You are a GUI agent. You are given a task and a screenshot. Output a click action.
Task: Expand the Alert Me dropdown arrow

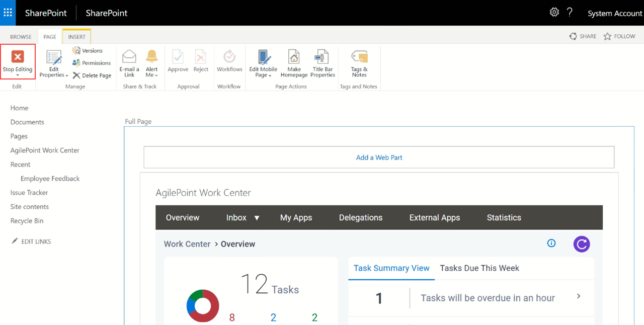pyautogui.click(x=156, y=75)
